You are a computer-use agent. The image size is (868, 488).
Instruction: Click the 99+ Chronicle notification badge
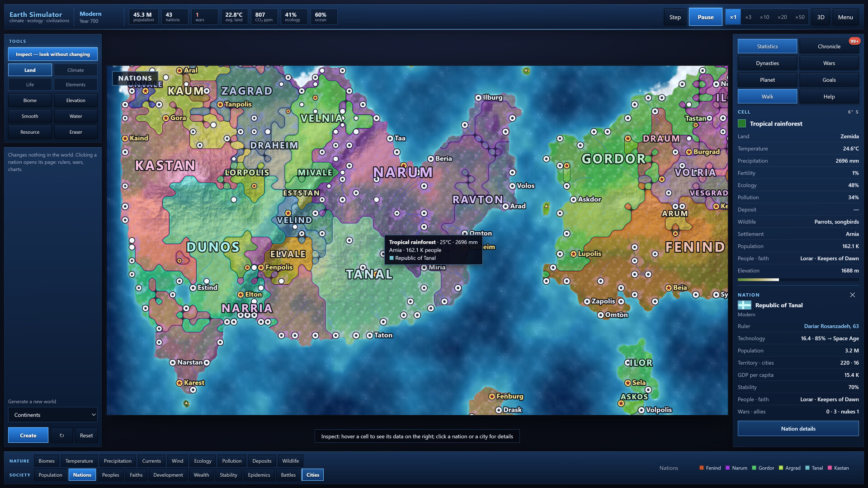click(854, 41)
